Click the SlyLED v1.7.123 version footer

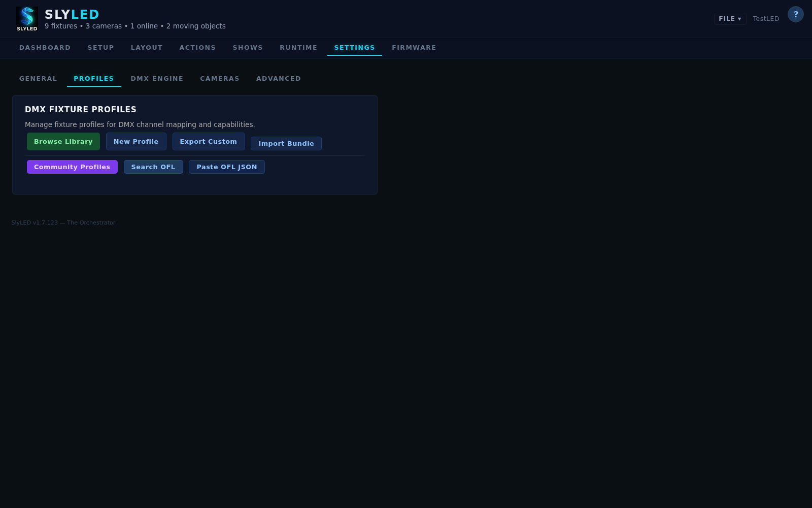63,223
